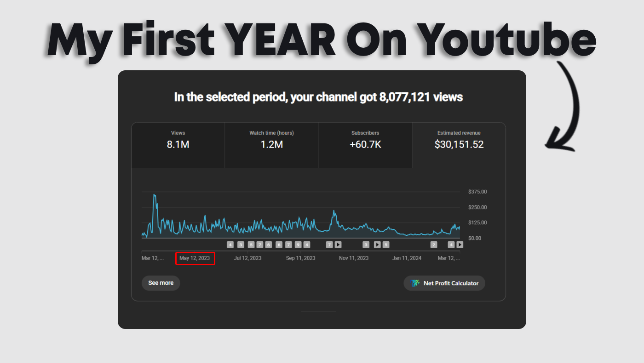The width and height of the screenshot is (644, 363).
Task: Click the 4 marker beside the 9 marker
Action: pos(307,245)
